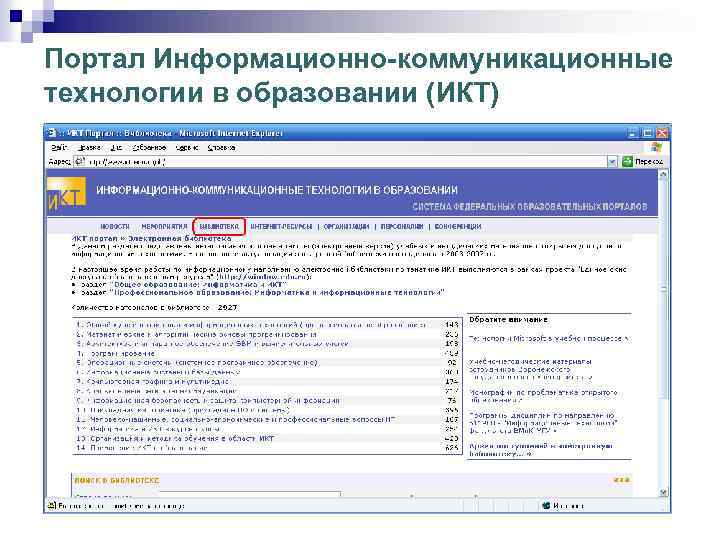Open the window.edu.ru project link

point(263,277)
